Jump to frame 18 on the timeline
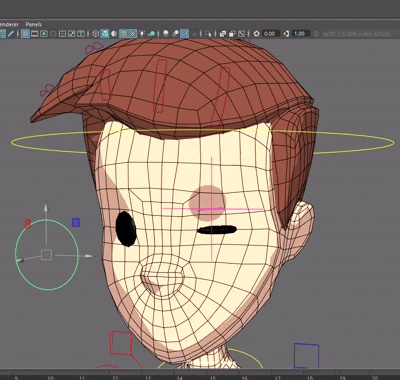Screen dimensions: 400x380 (x=310, y=377)
